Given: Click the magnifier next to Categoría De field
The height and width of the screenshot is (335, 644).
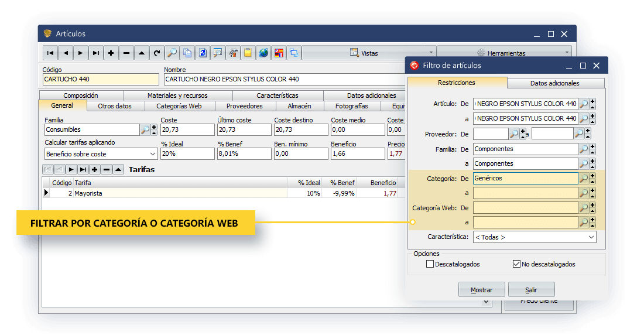Looking at the screenshot, I should click(584, 178).
